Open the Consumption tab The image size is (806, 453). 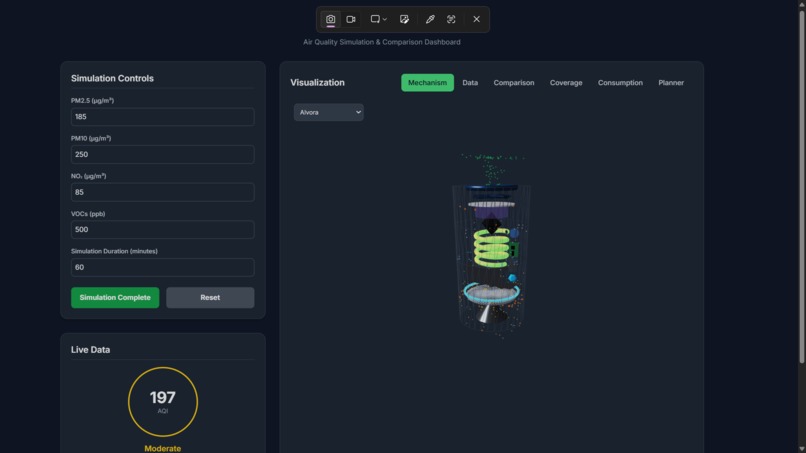coord(620,83)
